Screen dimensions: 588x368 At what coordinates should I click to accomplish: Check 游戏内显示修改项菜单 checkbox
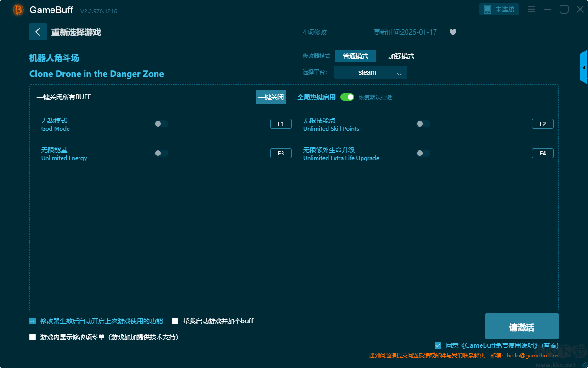click(33, 337)
